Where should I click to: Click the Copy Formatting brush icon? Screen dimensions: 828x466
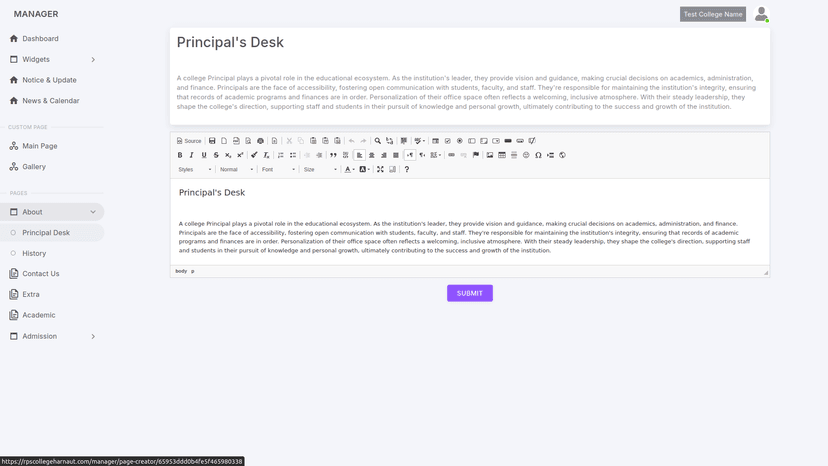[255, 155]
